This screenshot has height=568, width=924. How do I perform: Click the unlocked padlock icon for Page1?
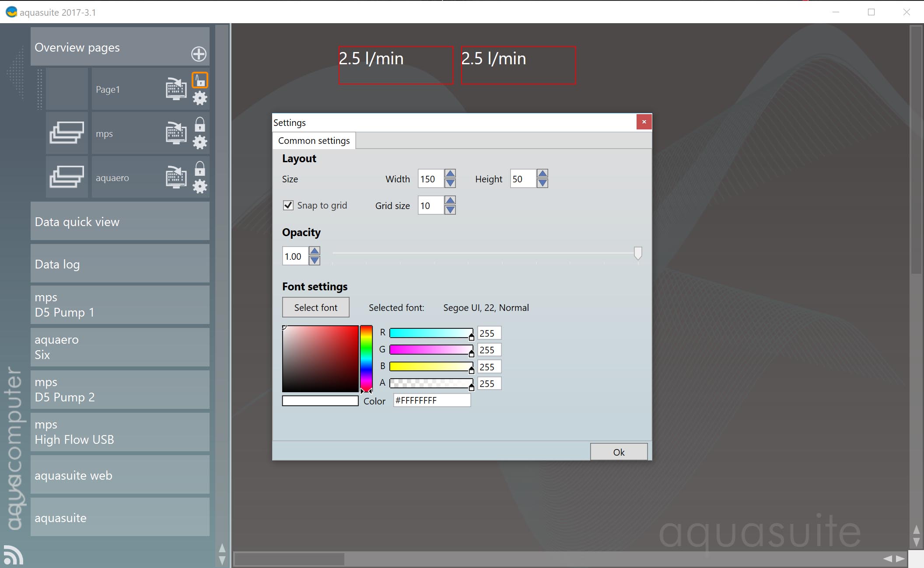pyautogui.click(x=200, y=80)
